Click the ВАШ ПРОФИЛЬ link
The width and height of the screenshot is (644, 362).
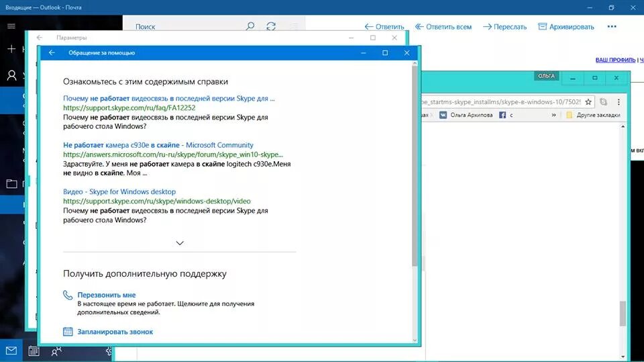click(x=615, y=60)
